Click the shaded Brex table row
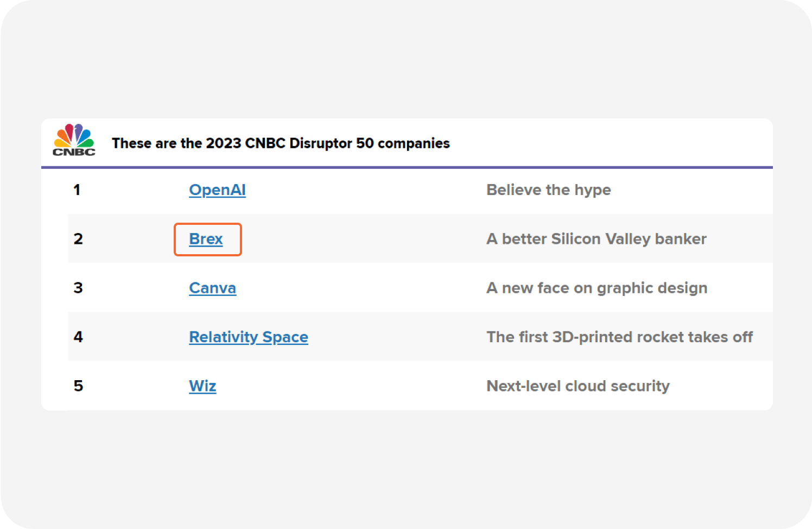 (x=380, y=239)
